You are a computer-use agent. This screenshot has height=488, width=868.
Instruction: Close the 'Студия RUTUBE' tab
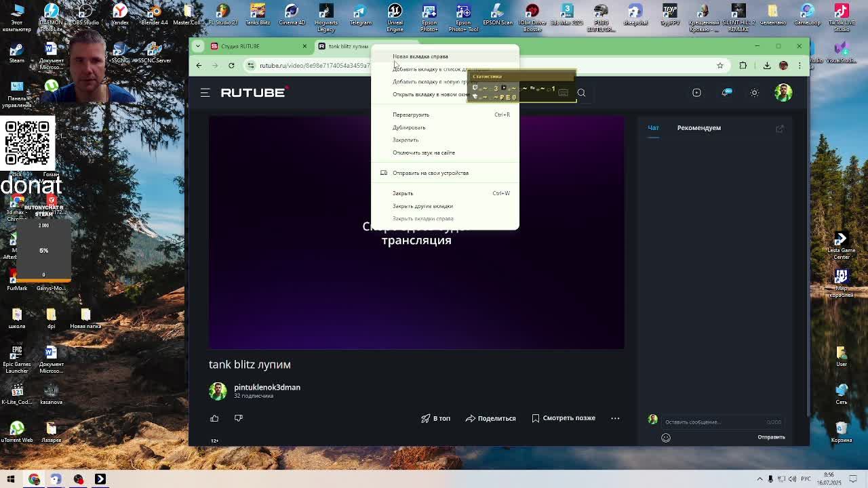[304, 46]
